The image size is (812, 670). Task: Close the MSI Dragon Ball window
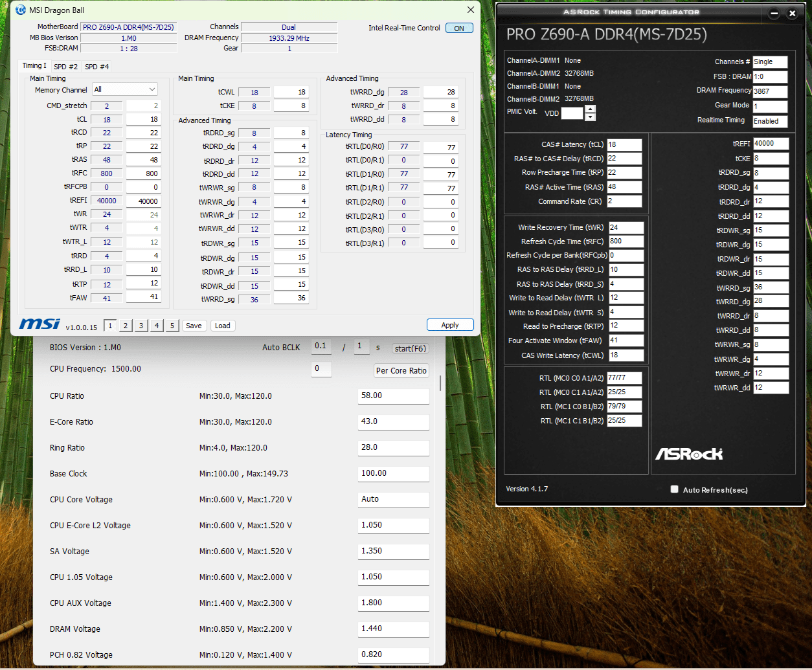coord(471,10)
